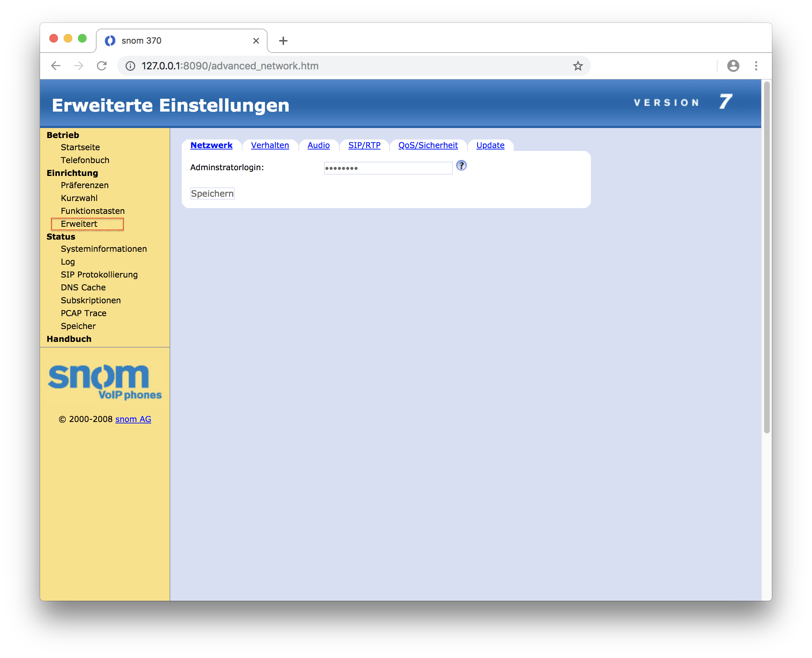Click the help question mark icon
The height and width of the screenshot is (658, 812).
461,166
